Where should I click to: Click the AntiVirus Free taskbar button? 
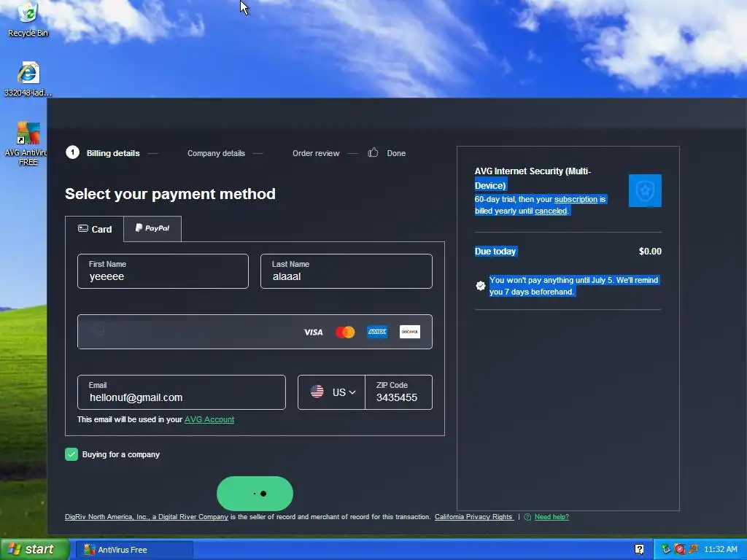coord(134,550)
